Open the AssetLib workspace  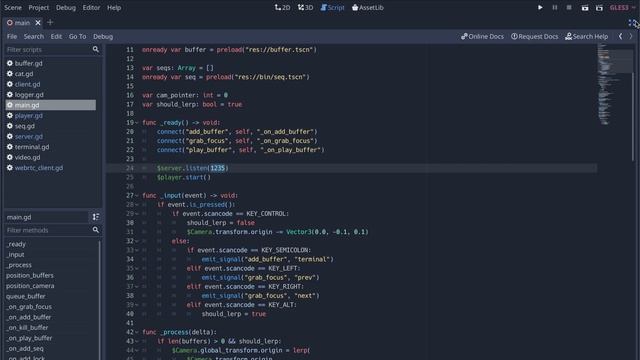click(x=367, y=7)
